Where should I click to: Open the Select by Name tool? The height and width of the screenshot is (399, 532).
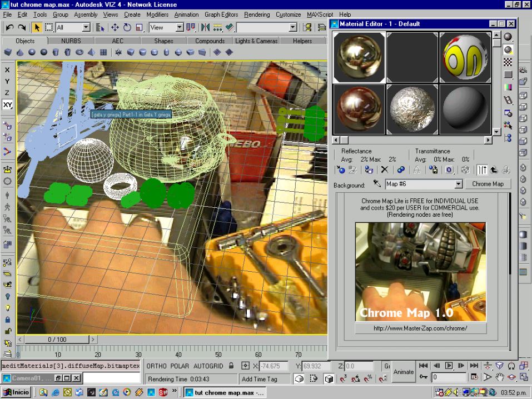100,27
